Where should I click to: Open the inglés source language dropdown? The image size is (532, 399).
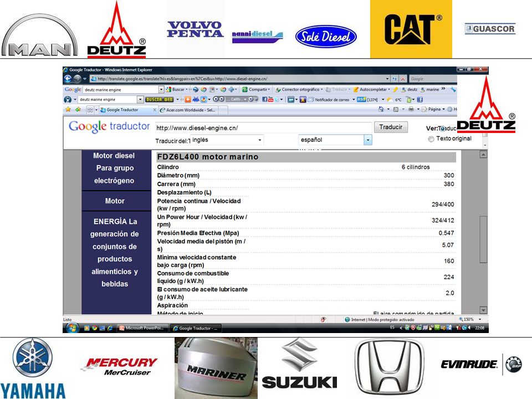[x=227, y=140]
